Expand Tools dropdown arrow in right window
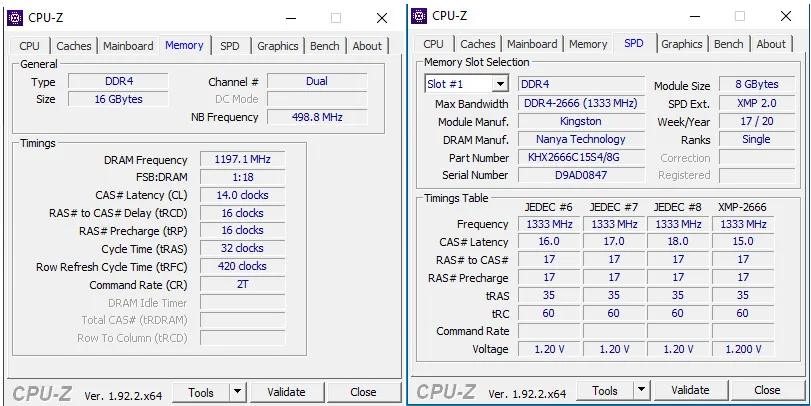The width and height of the screenshot is (811, 406). click(x=641, y=390)
